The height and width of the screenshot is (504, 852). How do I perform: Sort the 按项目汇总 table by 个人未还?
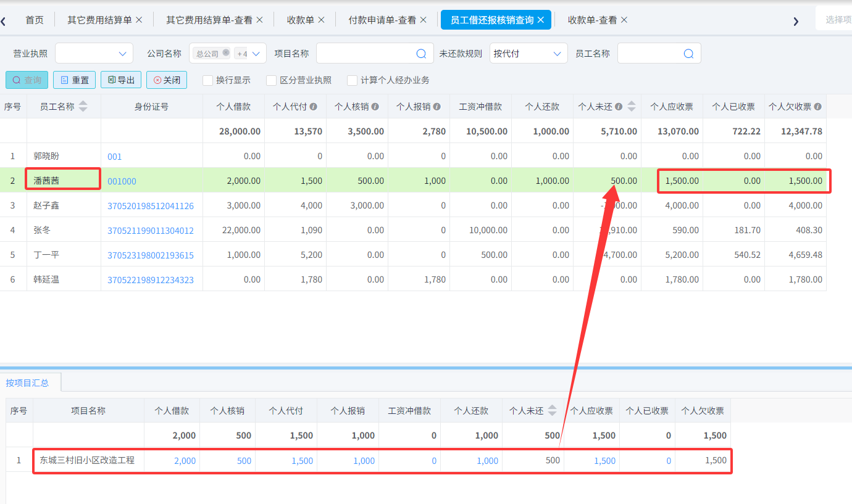[553, 410]
